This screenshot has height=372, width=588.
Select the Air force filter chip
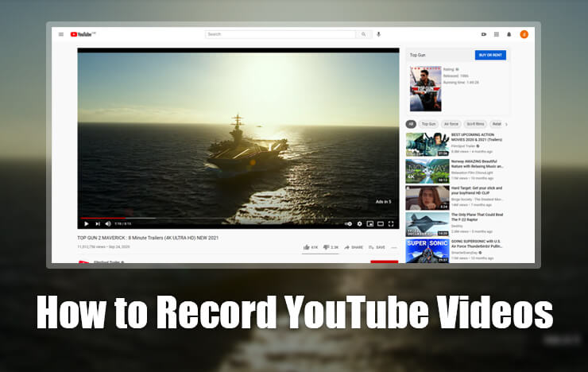click(451, 124)
